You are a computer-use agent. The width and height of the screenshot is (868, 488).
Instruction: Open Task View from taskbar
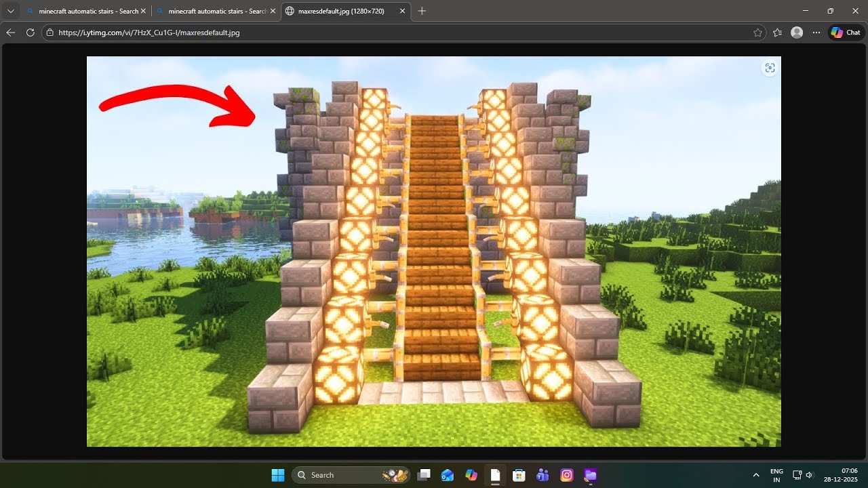(x=424, y=475)
